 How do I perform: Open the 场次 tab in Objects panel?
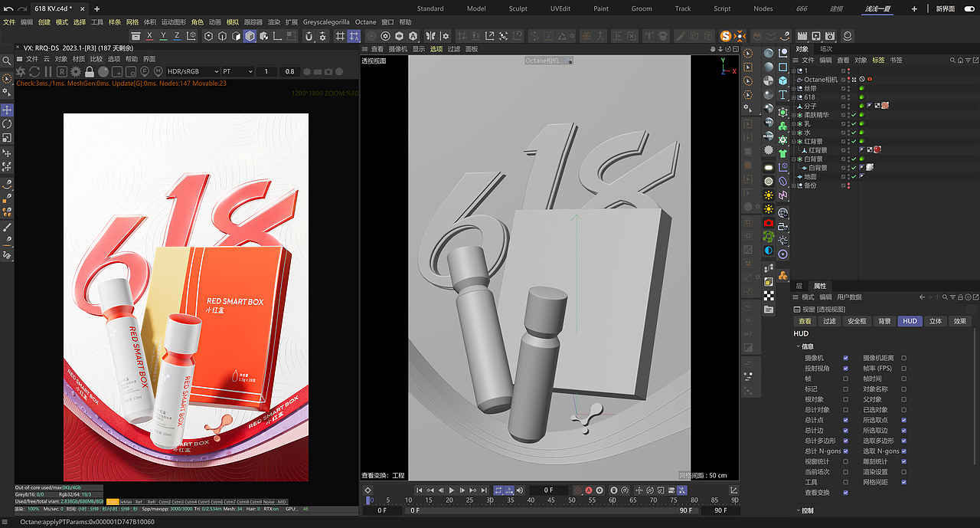(x=826, y=49)
